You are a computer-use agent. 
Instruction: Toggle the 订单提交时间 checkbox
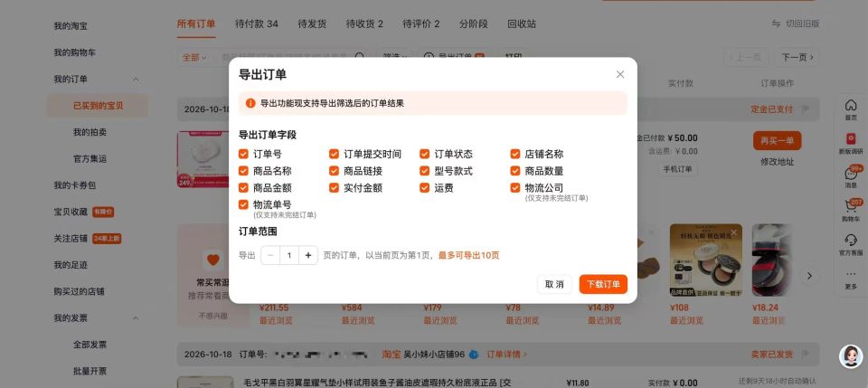[x=334, y=154]
